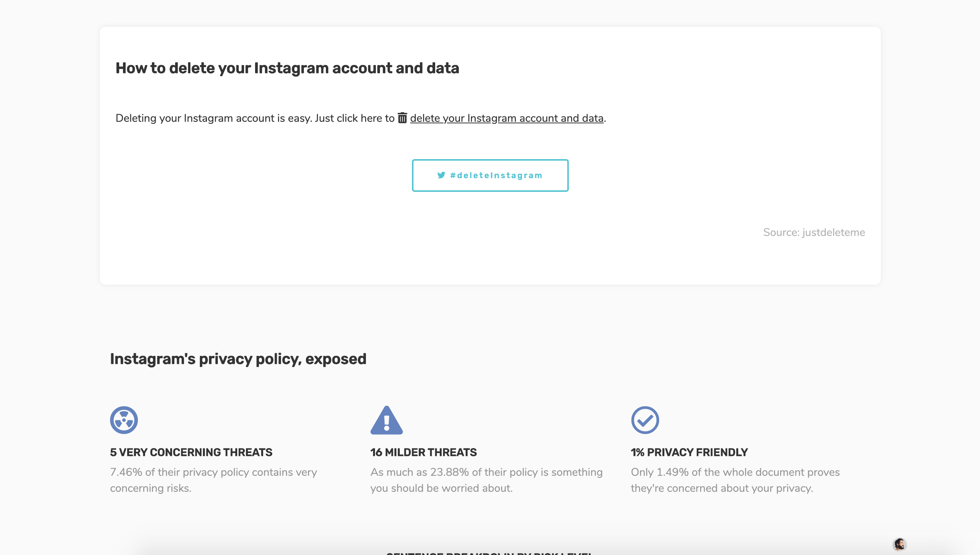Click Instagram's privacy policy, exposed heading
This screenshot has width=980, height=555.
point(238,359)
